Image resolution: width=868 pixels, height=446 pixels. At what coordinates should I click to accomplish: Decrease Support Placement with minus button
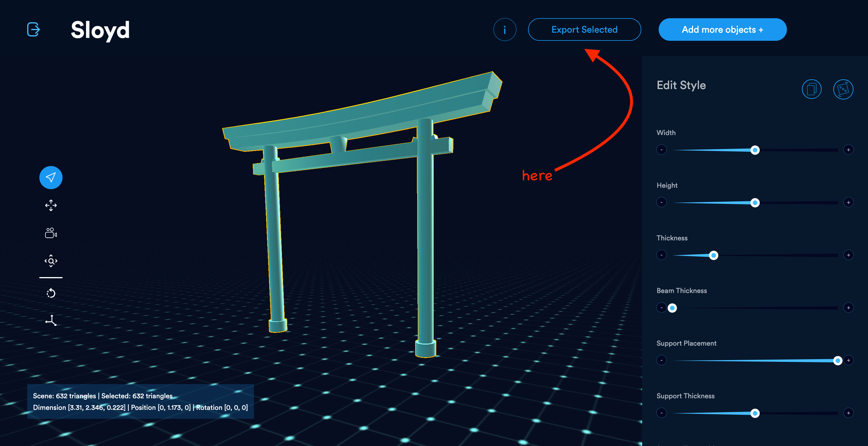662,360
